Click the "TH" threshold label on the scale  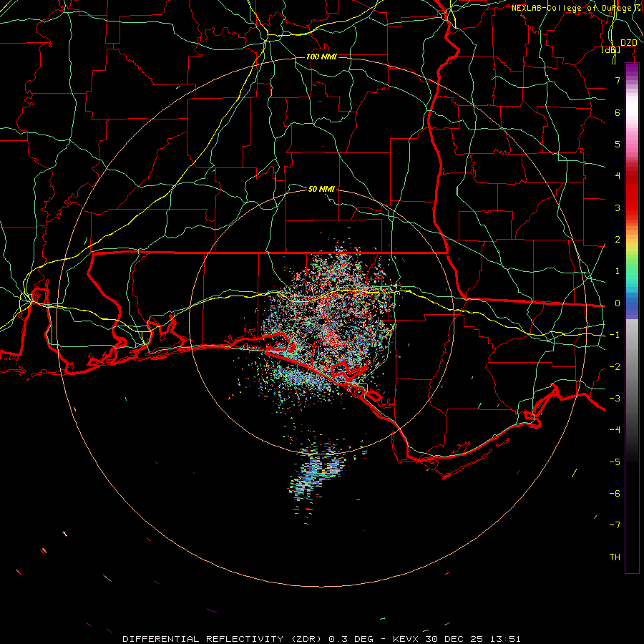615,557
